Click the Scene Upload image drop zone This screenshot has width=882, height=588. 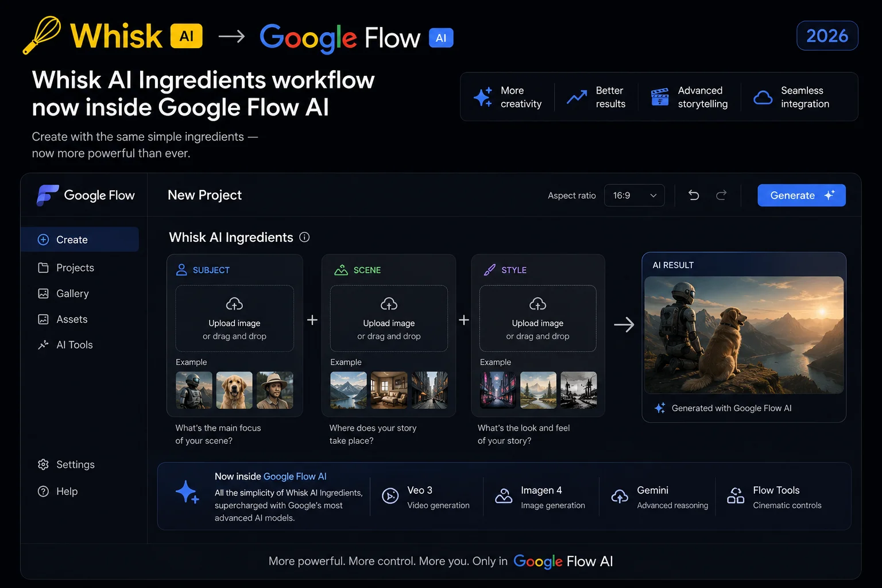[x=389, y=319]
